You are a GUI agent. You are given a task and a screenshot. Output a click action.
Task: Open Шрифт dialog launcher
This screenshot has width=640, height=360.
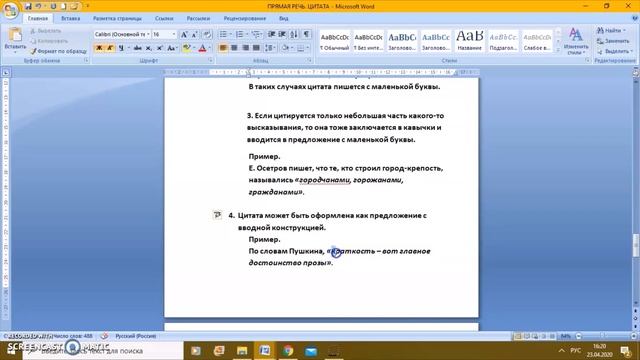pyautogui.click(x=211, y=60)
